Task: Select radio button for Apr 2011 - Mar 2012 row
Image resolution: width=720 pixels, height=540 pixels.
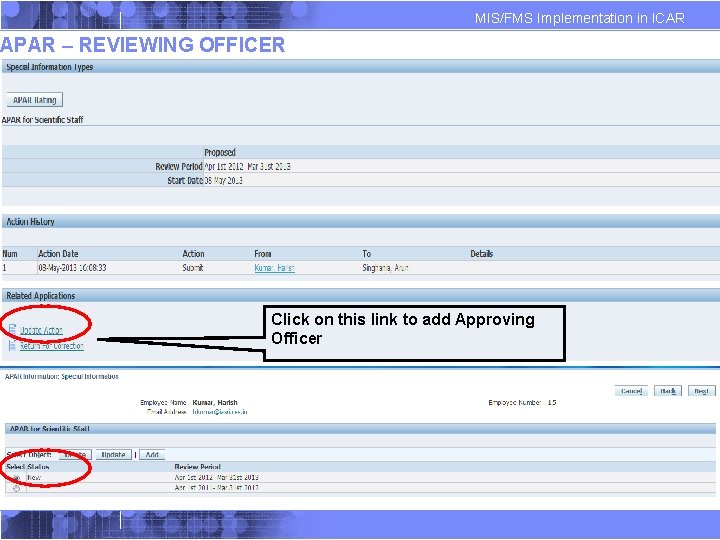Action: tap(17, 488)
